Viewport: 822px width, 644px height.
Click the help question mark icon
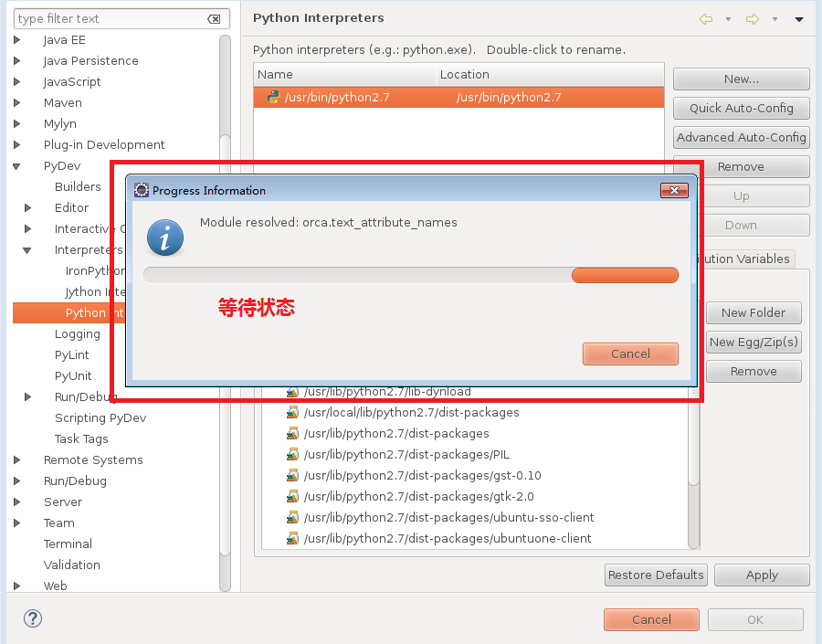pyautogui.click(x=33, y=618)
